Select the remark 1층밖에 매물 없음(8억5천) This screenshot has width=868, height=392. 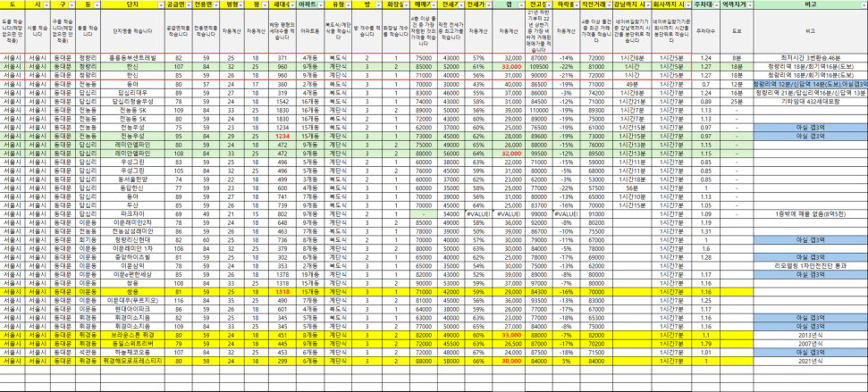click(x=811, y=213)
